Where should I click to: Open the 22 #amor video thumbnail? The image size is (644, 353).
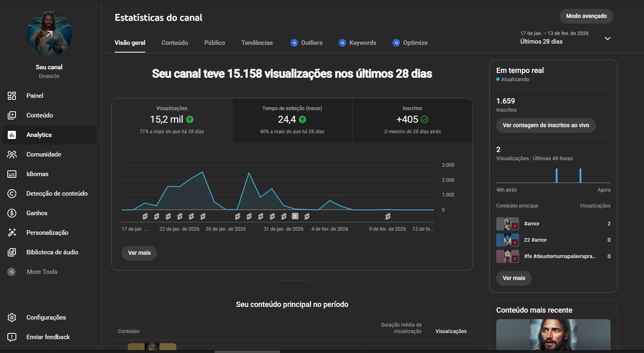(508, 240)
